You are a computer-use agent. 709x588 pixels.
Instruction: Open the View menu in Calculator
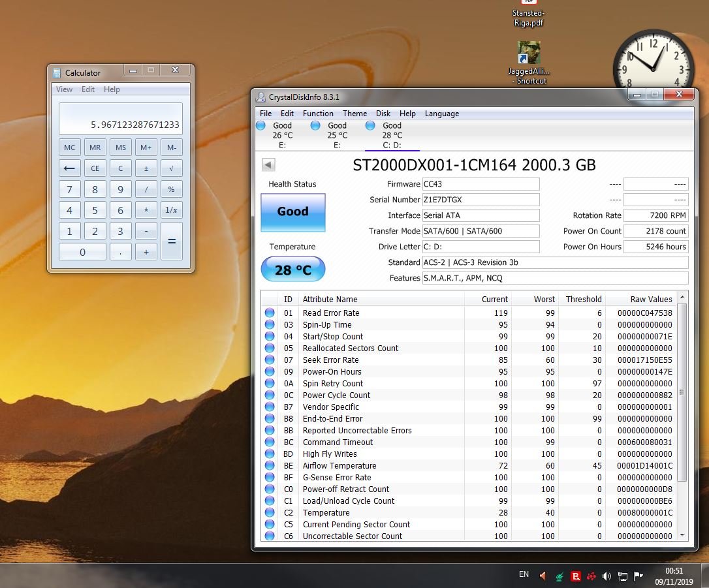coord(64,89)
